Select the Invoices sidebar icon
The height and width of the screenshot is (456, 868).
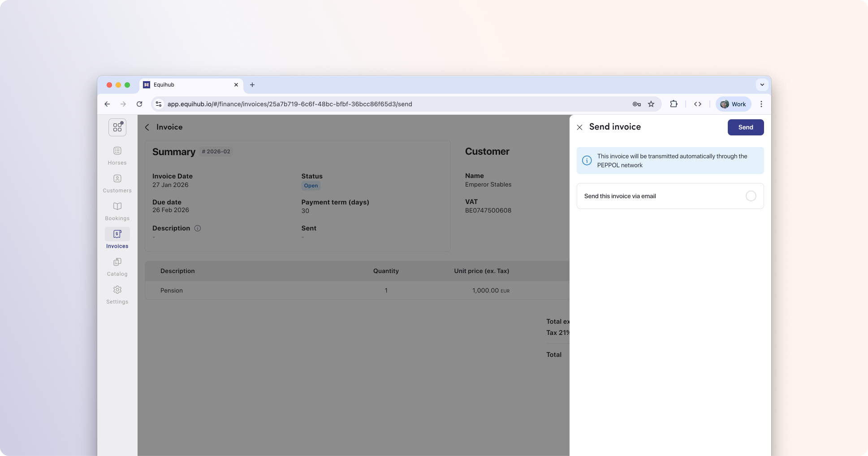click(x=117, y=239)
